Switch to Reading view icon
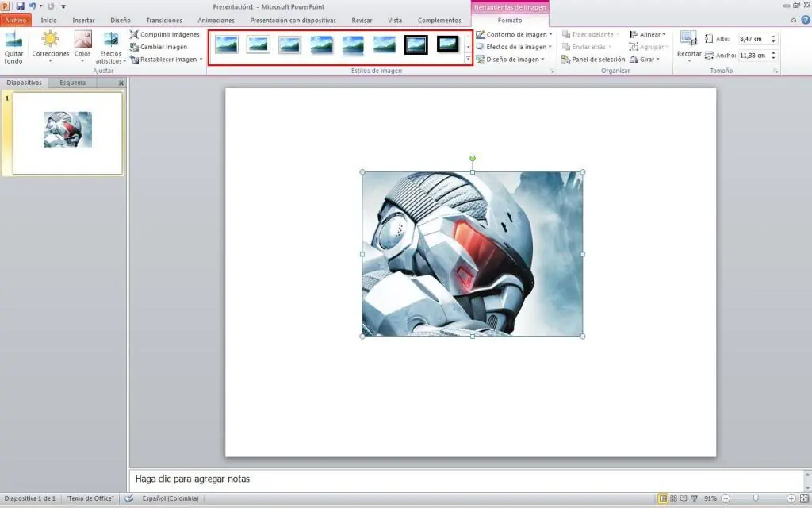The image size is (812, 508). [x=684, y=498]
